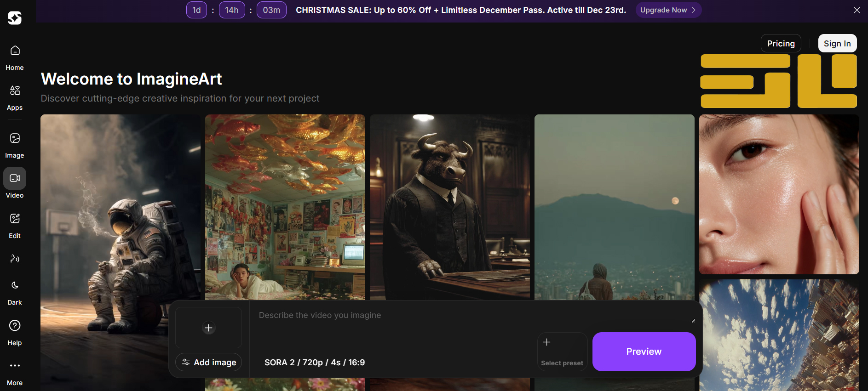Image resolution: width=868 pixels, height=391 pixels.
Task: Click the Add image button
Action: click(x=209, y=363)
